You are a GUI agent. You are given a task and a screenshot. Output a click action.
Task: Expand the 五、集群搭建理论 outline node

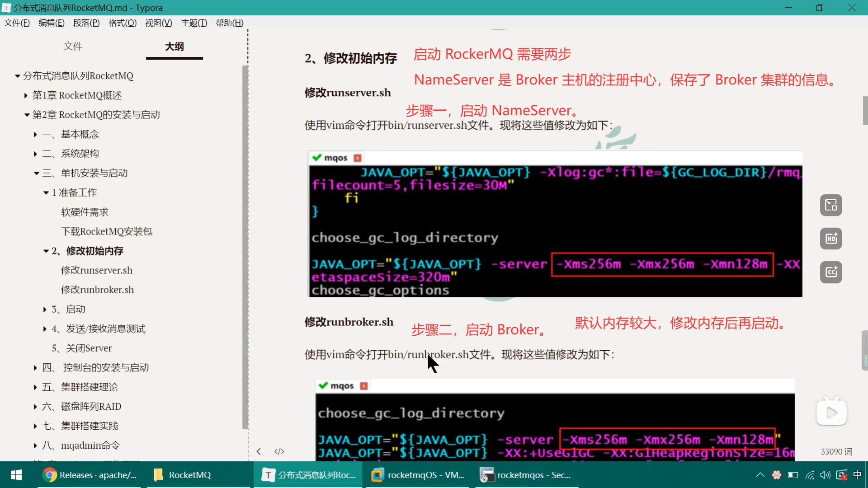click(35, 387)
